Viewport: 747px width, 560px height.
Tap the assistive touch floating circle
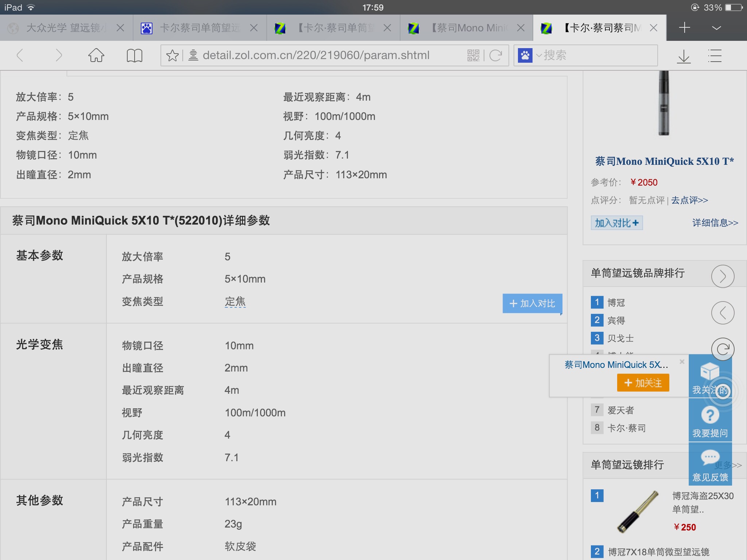[x=723, y=391]
